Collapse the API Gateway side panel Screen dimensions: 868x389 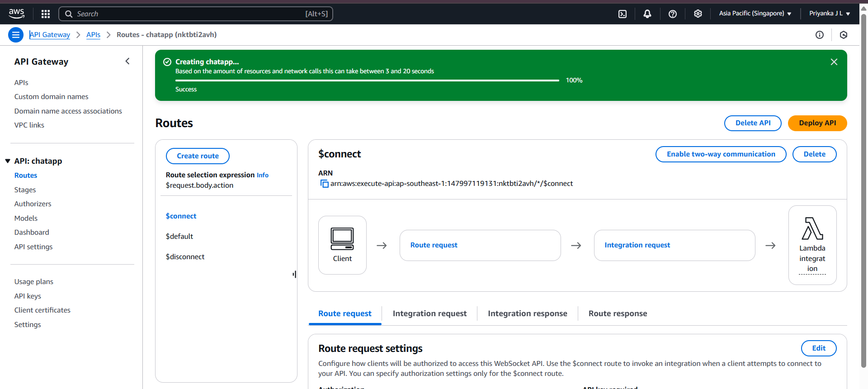127,61
